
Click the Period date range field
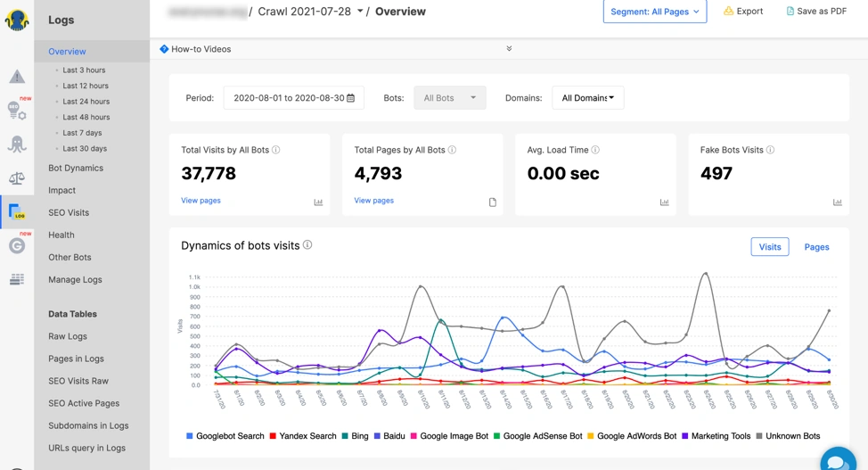(x=293, y=98)
